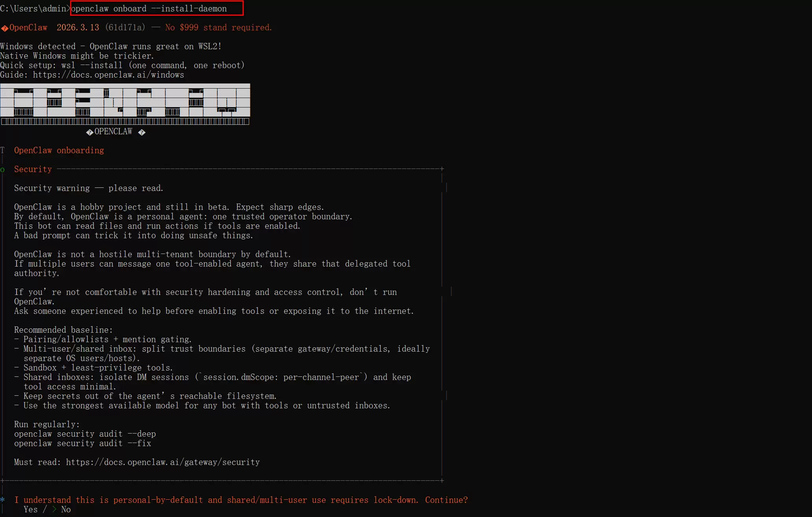Image resolution: width=812 pixels, height=517 pixels.
Task: Click the line 'This bot can read files and run actions'
Action: click(157, 226)
